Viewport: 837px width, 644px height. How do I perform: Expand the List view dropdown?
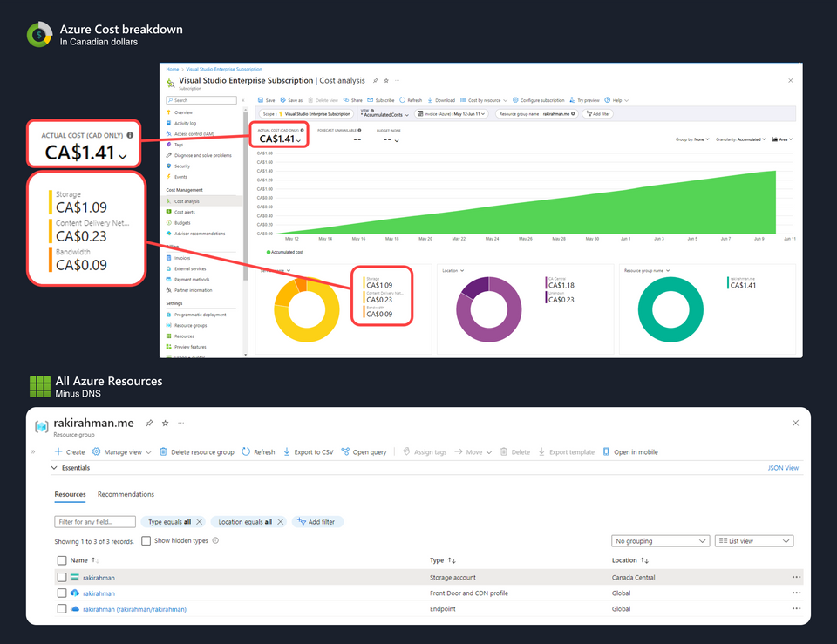pos(753,541)
